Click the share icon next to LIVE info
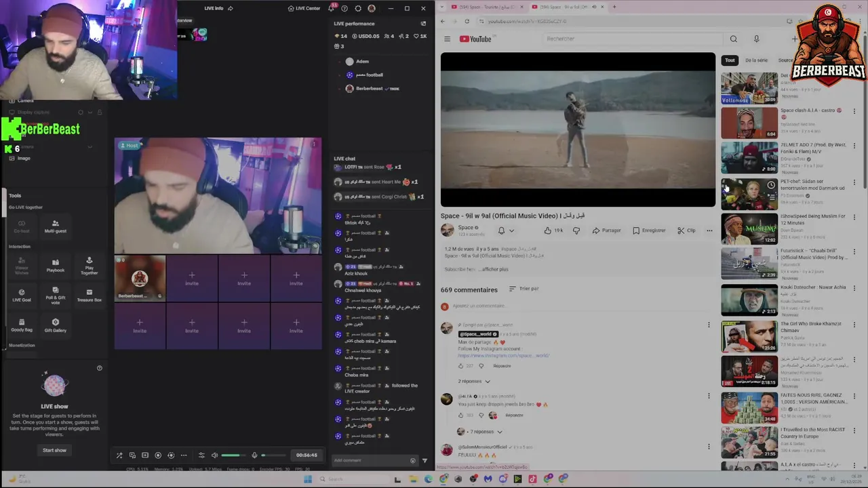The width and height of the screenshot is (868, 488). tap(231, 8)
